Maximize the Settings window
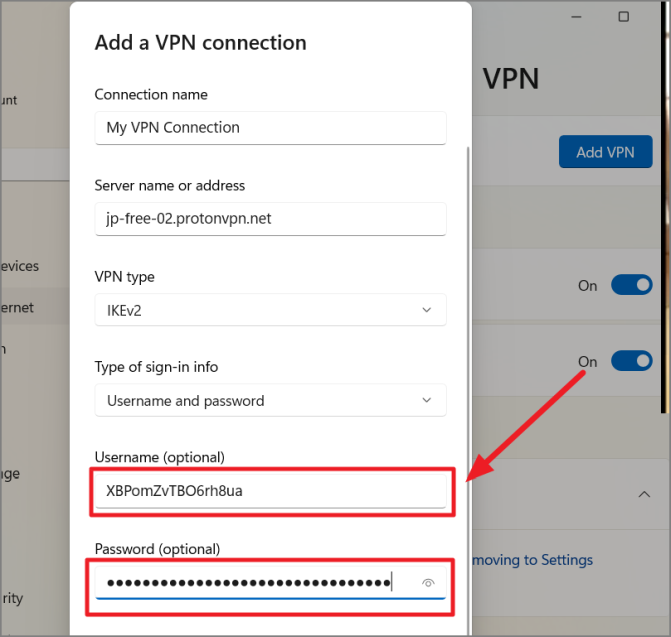 pos(623,17)
